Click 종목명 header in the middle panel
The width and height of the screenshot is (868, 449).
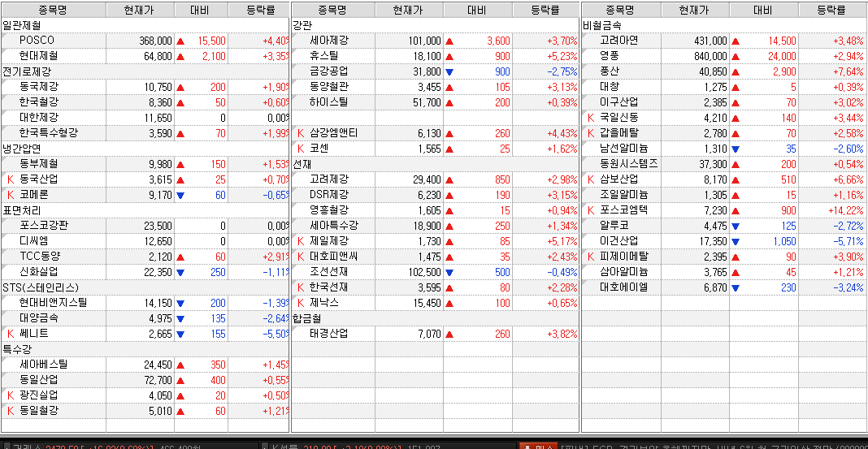pos(332,10)
